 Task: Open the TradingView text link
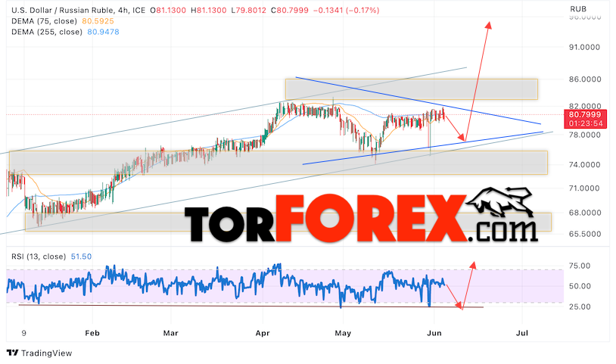(x=46, y=353)
